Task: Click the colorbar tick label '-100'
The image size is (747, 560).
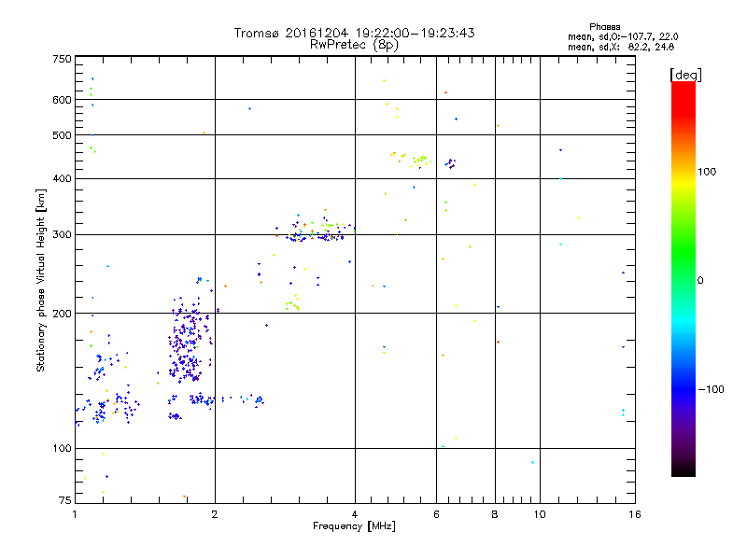Action: point(711,389)
